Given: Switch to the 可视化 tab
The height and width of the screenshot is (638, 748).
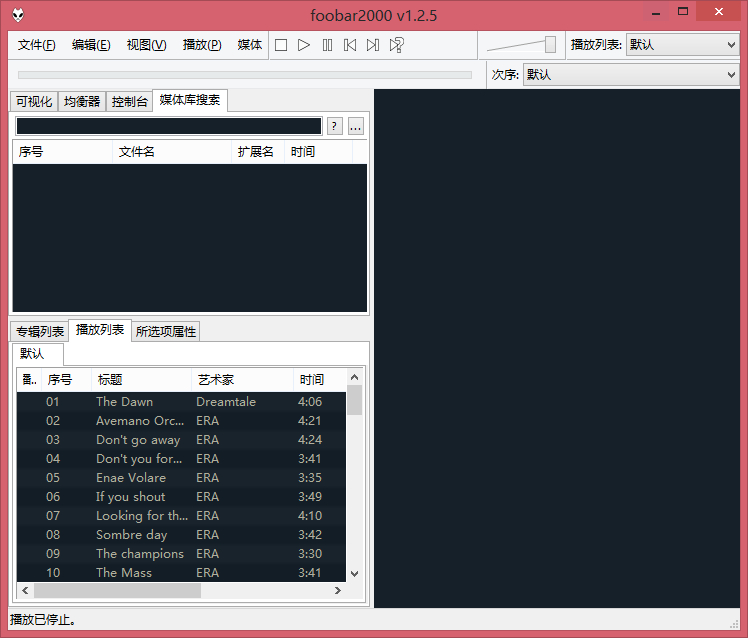Looking at the screenshot, I should 34,102.
